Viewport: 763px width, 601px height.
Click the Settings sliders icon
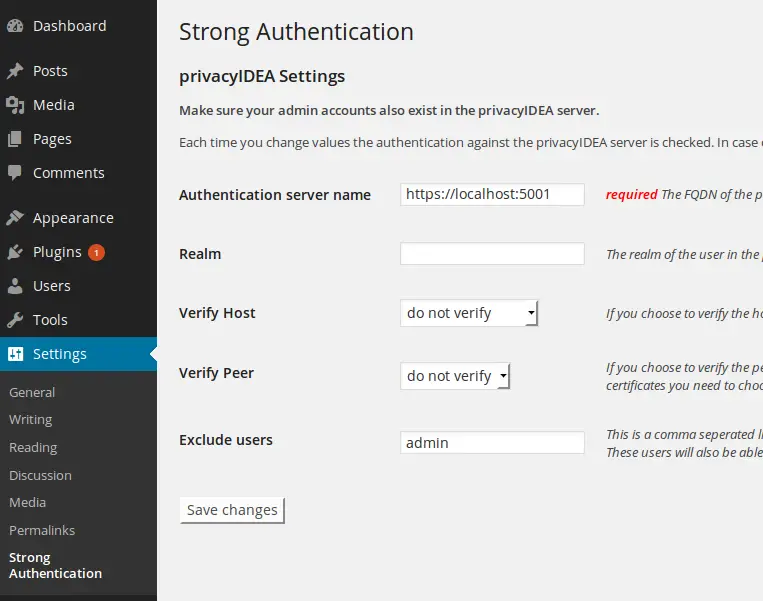pyautogui.click(x=15, y=354)
